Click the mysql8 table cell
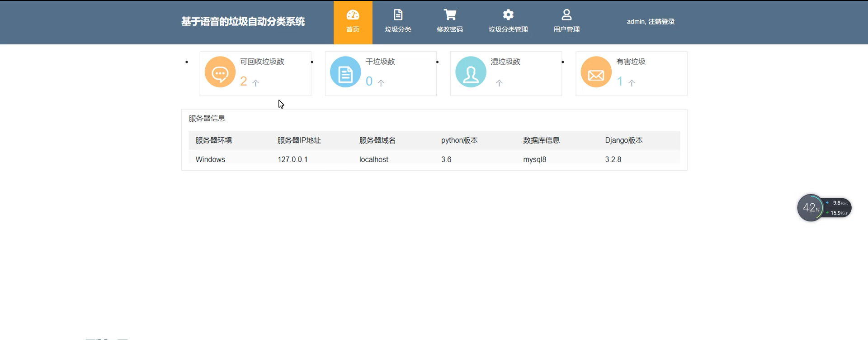868x340 pixels. 535,159
